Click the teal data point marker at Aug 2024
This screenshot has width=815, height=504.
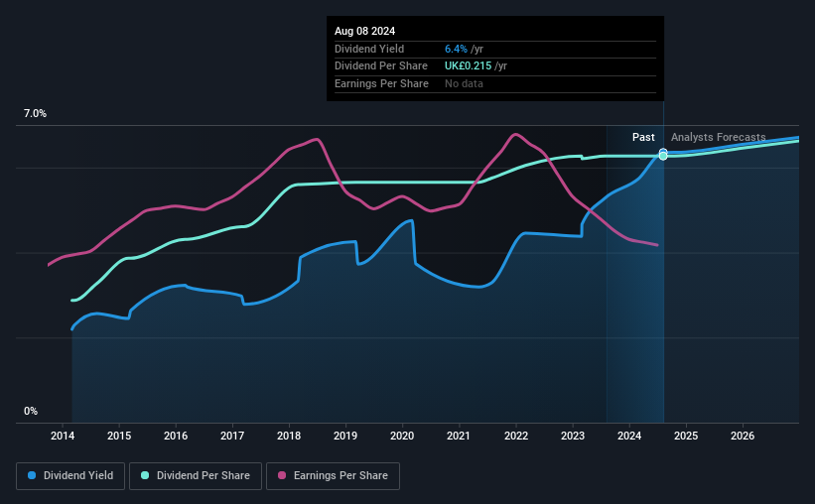pyautogui.click(x=663, y=156)
